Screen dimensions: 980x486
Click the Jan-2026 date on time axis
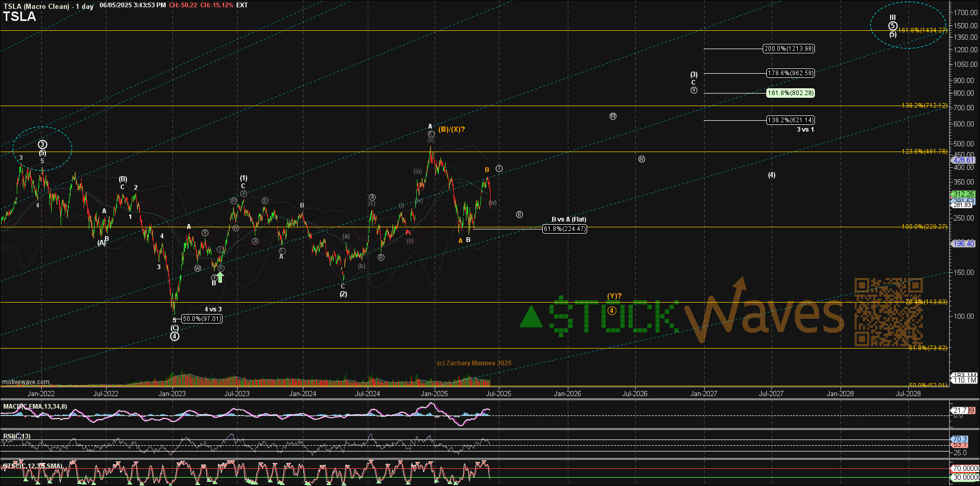coord(567,394)
